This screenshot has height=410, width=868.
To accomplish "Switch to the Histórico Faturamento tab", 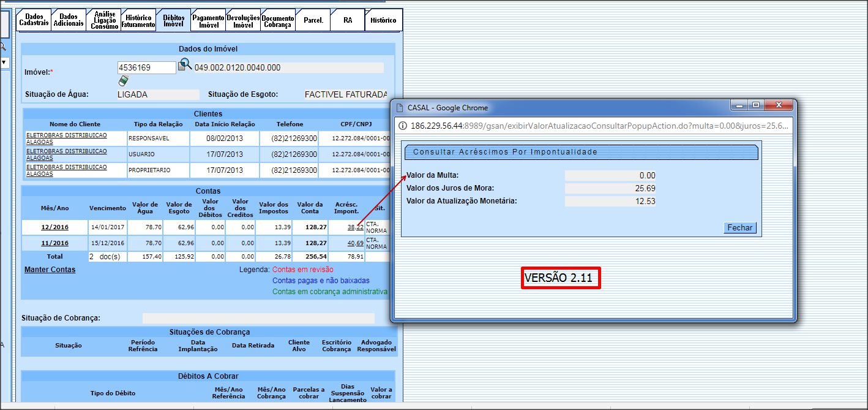I will 138,20.
